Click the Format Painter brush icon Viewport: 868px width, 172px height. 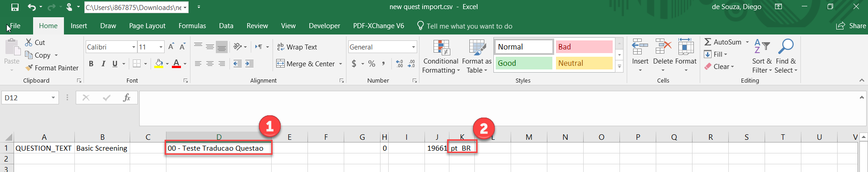tap(29, 68)
